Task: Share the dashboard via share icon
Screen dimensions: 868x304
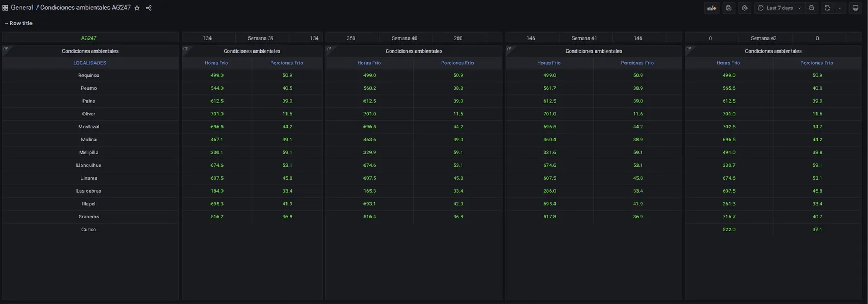Action: (149, 8)
